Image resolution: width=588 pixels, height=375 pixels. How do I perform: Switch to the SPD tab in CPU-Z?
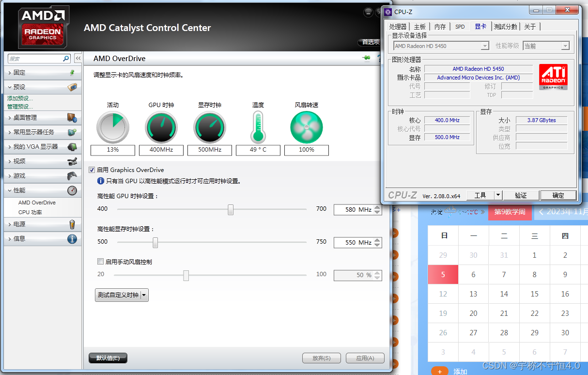460,27
